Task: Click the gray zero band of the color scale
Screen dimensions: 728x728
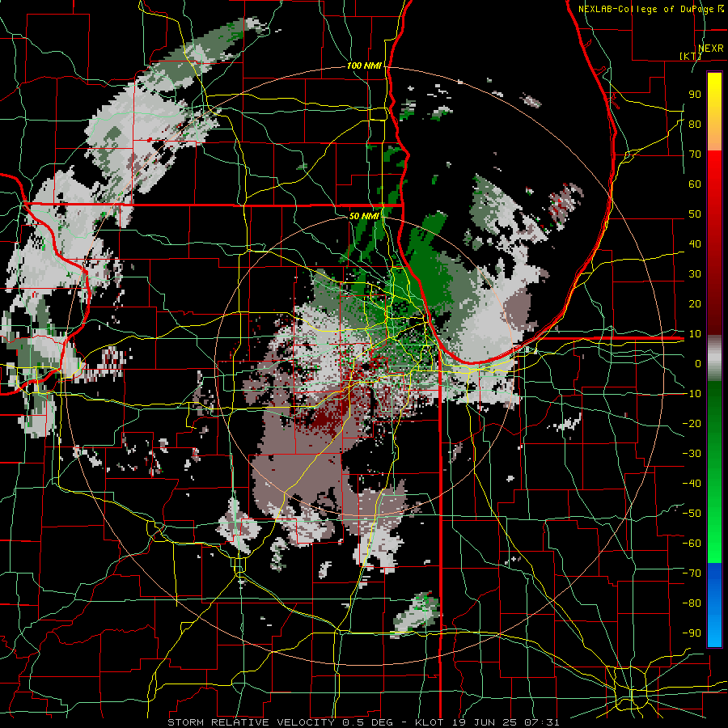Action: (x=714, y=358)
